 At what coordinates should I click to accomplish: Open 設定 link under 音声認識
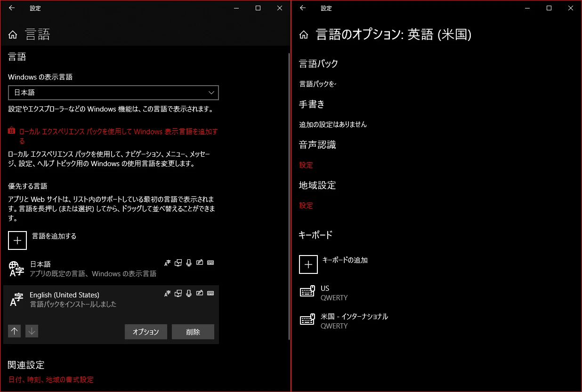tap(306, 165)
